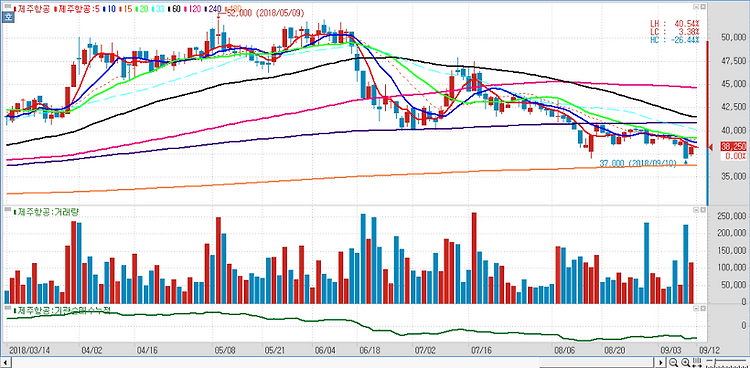Click the 제주항공:거래량 pane label
The width and height of the screenshot is (750, 368).
click(x=45, y=211)
